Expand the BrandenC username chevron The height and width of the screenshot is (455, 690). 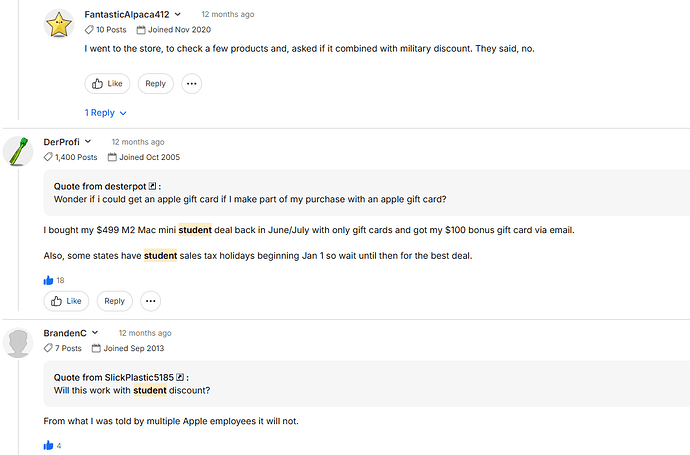[x=95, y=333]
